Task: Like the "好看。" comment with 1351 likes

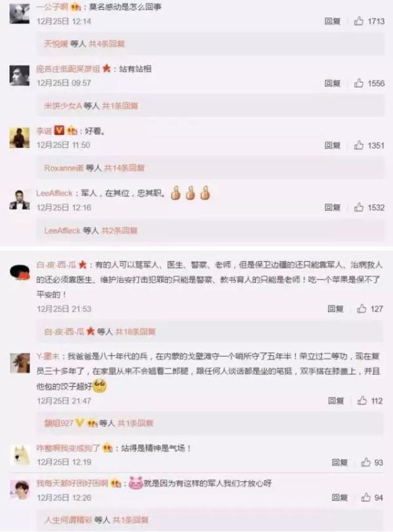Action: pos(359,145)
